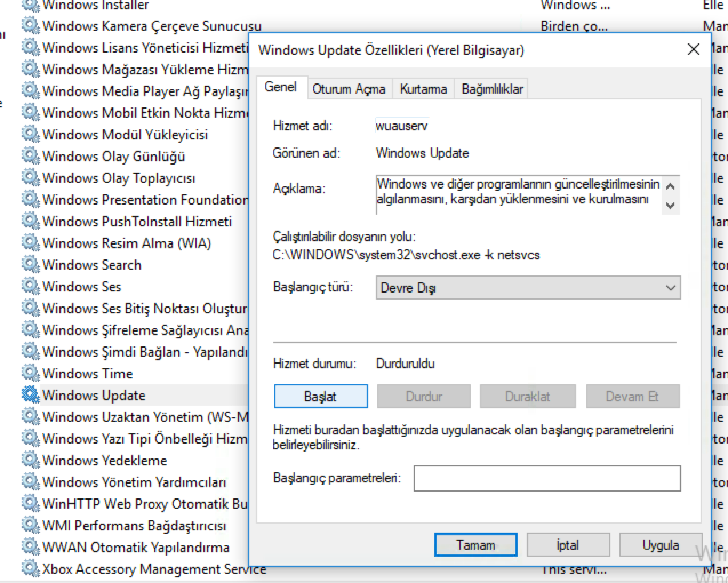This screenshot has height=583, width=728.
Task: Click gear icon for Windows Mağazası Yükleme
Action: click(x=30, y=69)
